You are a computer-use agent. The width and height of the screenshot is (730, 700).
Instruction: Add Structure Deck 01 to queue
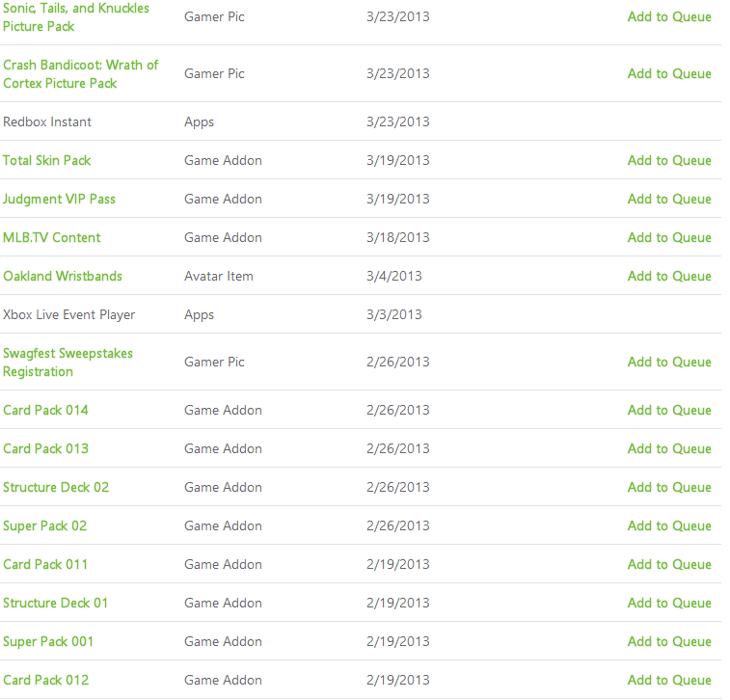tap(669, 604)
